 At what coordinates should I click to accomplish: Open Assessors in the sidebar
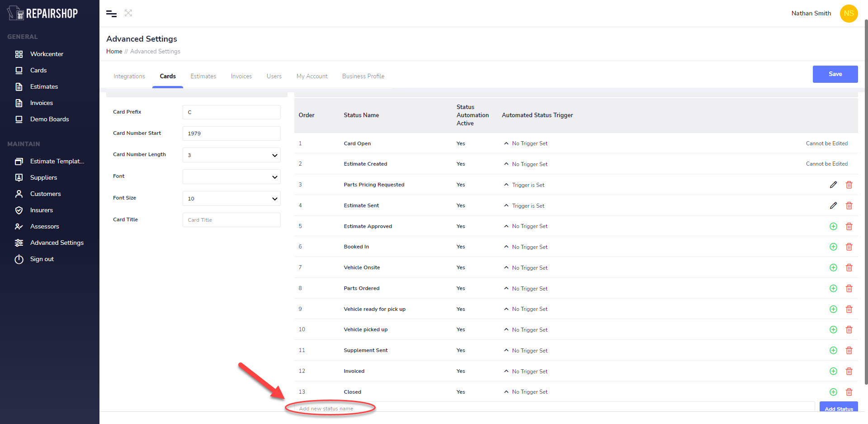[44, 226]
